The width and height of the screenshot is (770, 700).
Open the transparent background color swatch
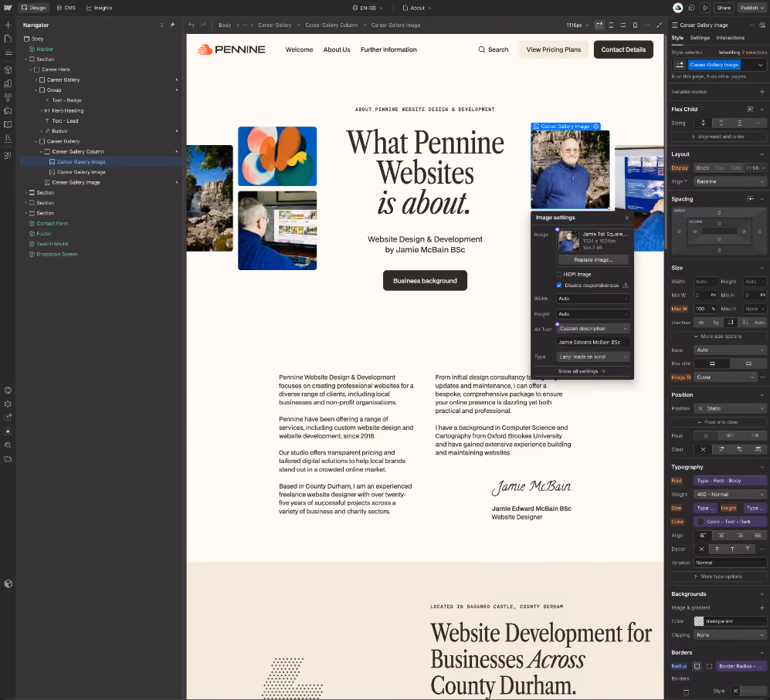[699, 621]
